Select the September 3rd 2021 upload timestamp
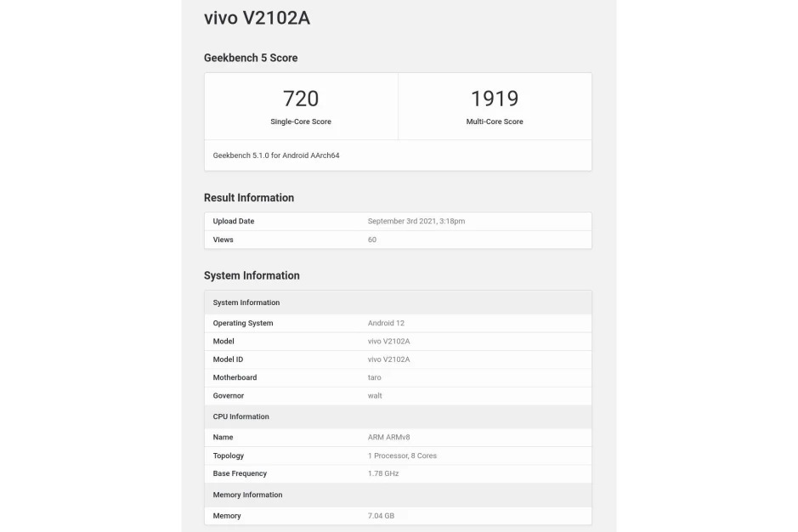 (416, 221)
